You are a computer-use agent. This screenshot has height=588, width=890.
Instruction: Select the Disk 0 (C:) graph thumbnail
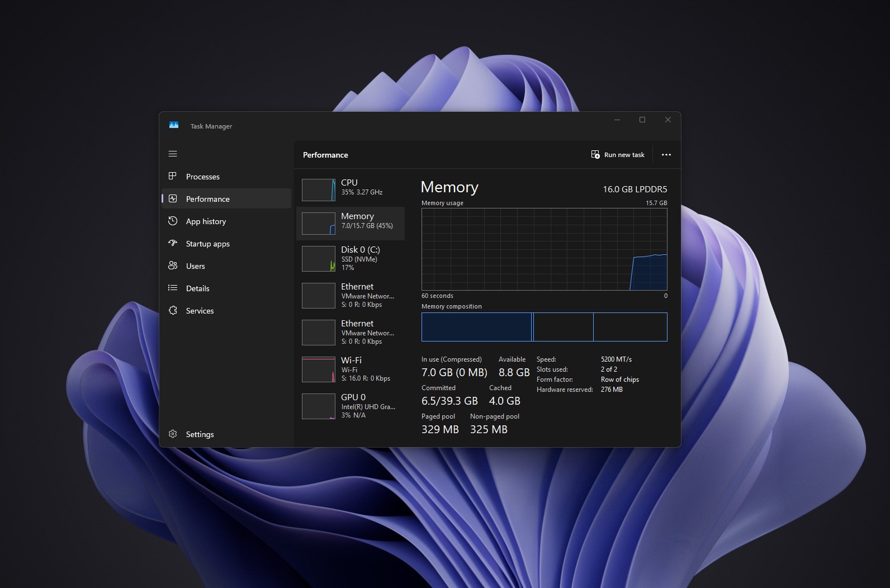click(319, 259)
